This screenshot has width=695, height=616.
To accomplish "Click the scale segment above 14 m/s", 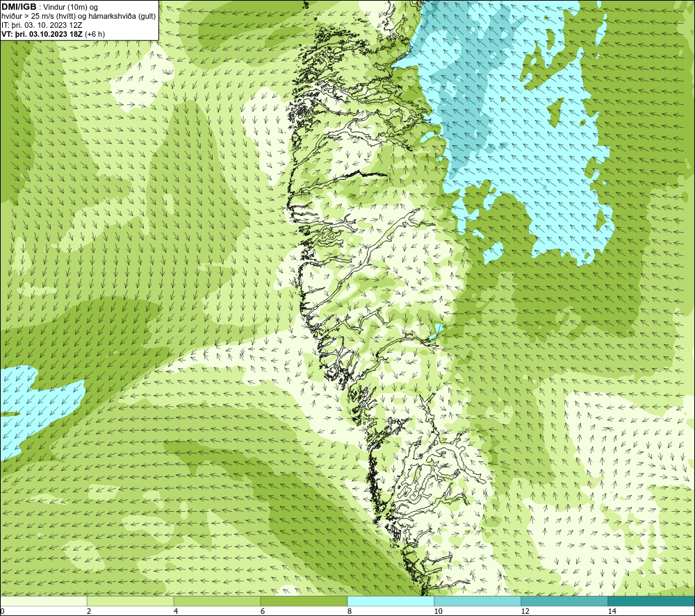I will 652,601.
